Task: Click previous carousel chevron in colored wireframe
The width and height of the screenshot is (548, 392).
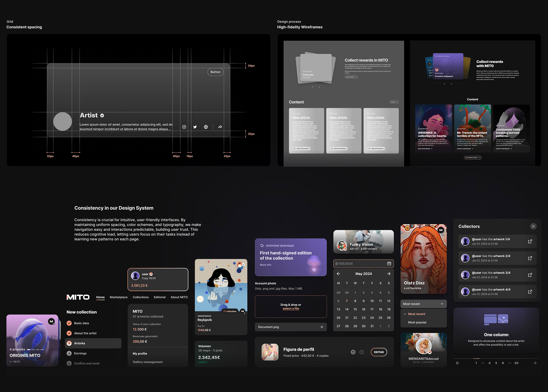Action: pyautogui.click(x=444, y=84)
